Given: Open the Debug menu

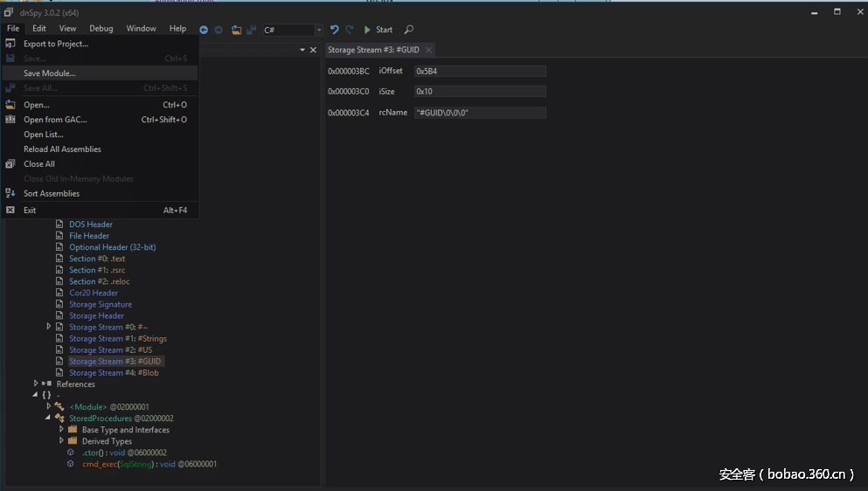Looking at the screenshot, I should tap(101, 29).
